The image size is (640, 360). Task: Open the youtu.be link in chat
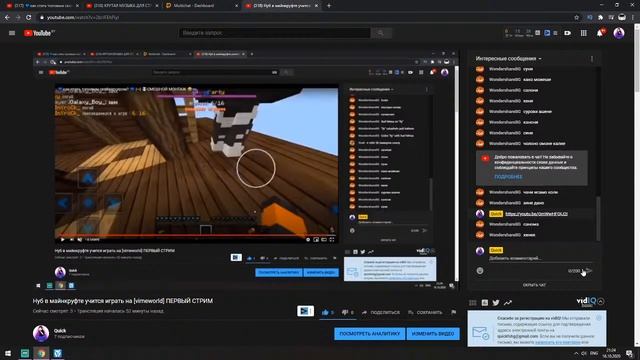[536, 213]
